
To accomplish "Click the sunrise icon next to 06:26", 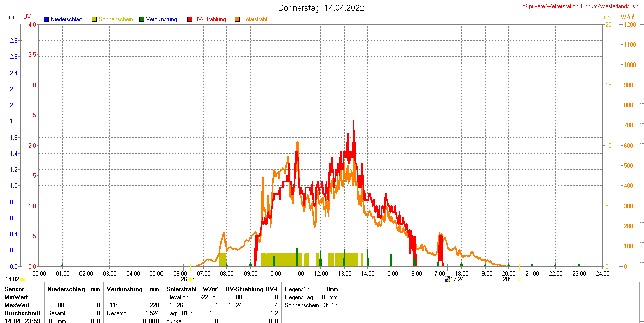I will (190, 279).
